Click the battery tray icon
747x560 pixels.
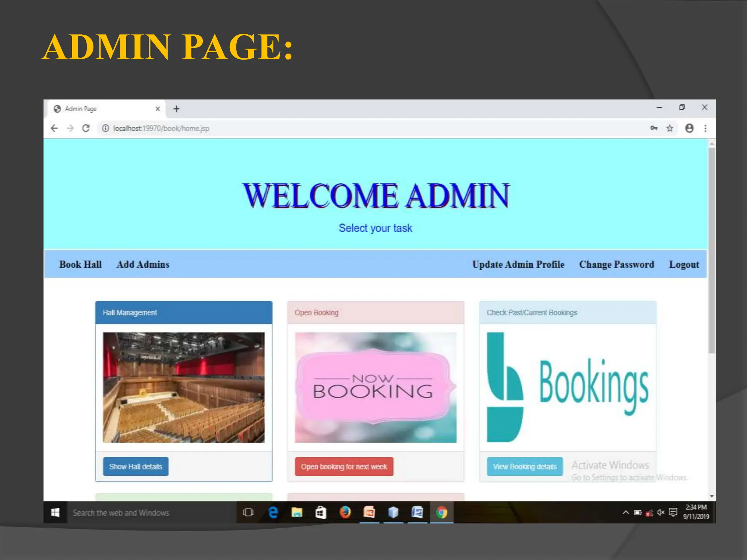(x=638, y=513)
